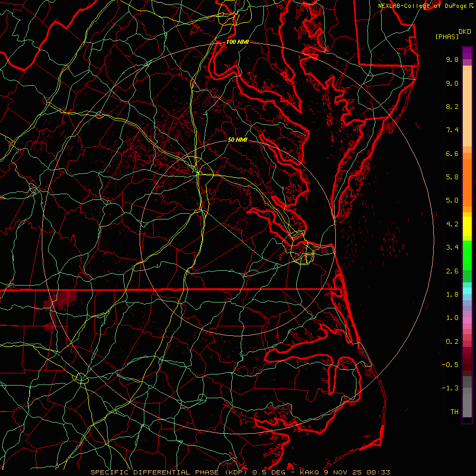Image resolution: width=476 pixels, height=476 pixels.
Task: Click the 0.2 scale value
Action: tap(452, 342)
